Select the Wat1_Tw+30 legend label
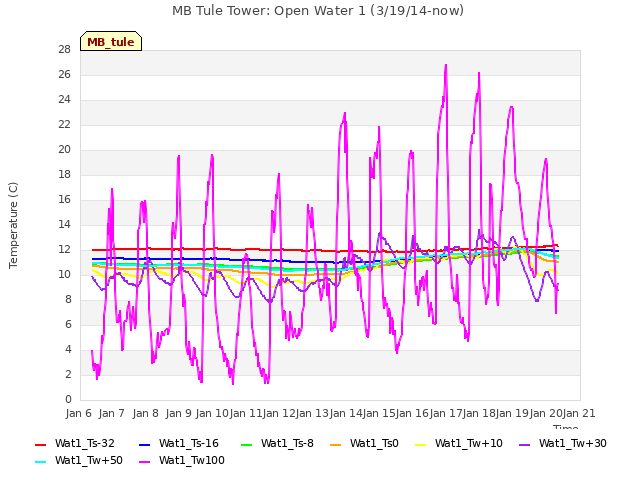This screenshot has height=480, width=640. pos(572,443)
